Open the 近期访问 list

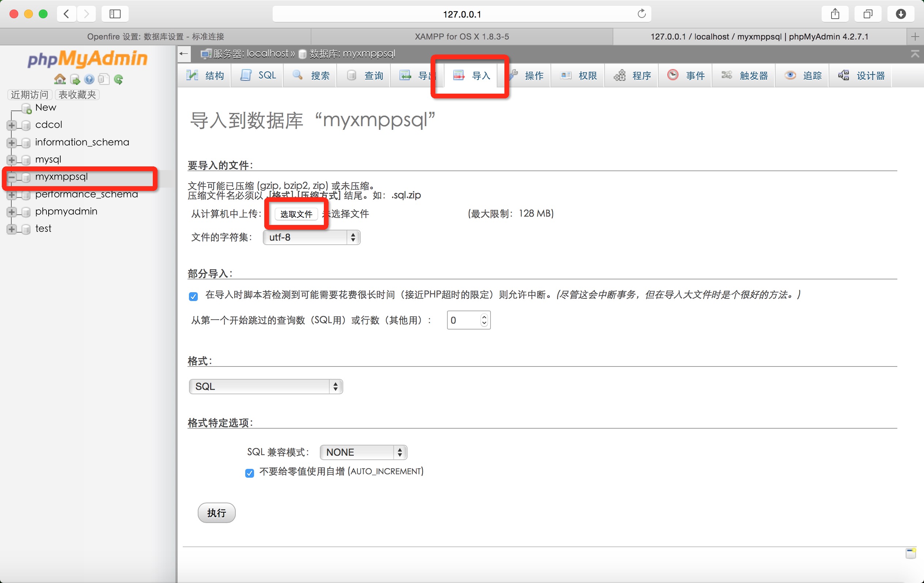[x=30, y=94]
